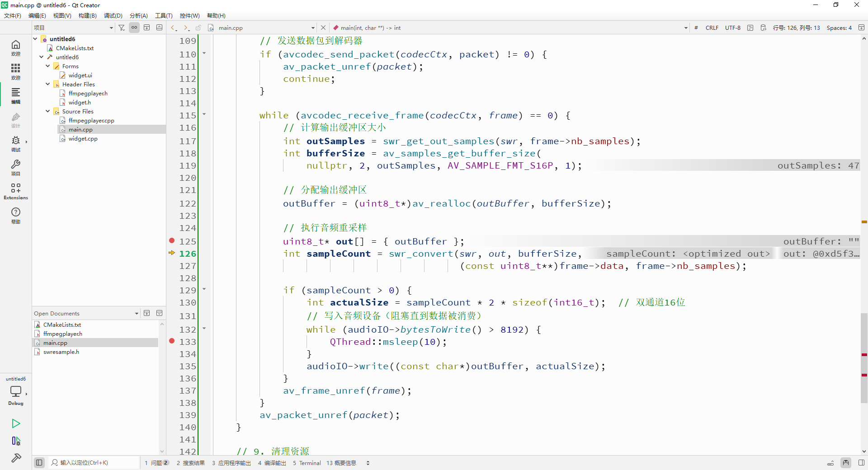The width and height of the screenshot is (868, 470).
Task: Toggle progress details in status bar
Action: [830, 463]
